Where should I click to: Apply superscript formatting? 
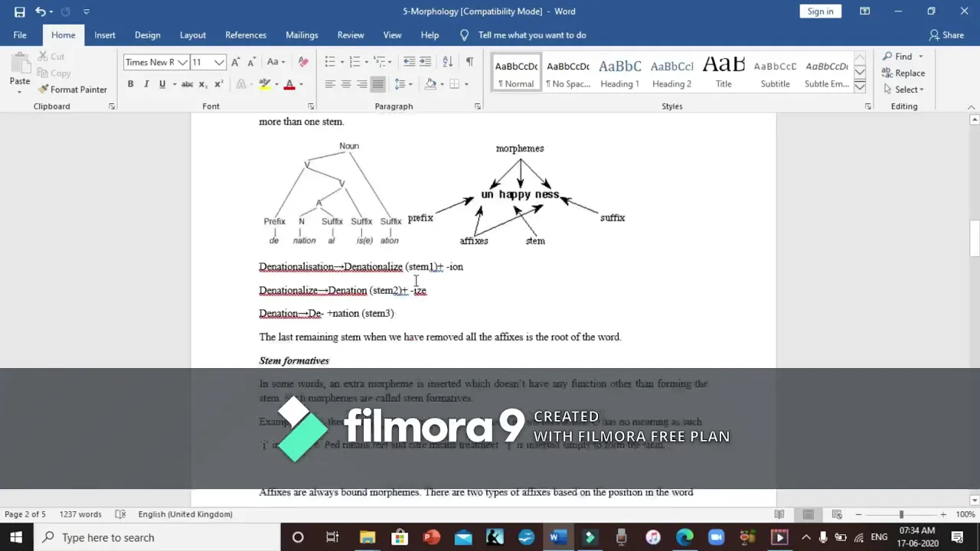click(219, 84)
